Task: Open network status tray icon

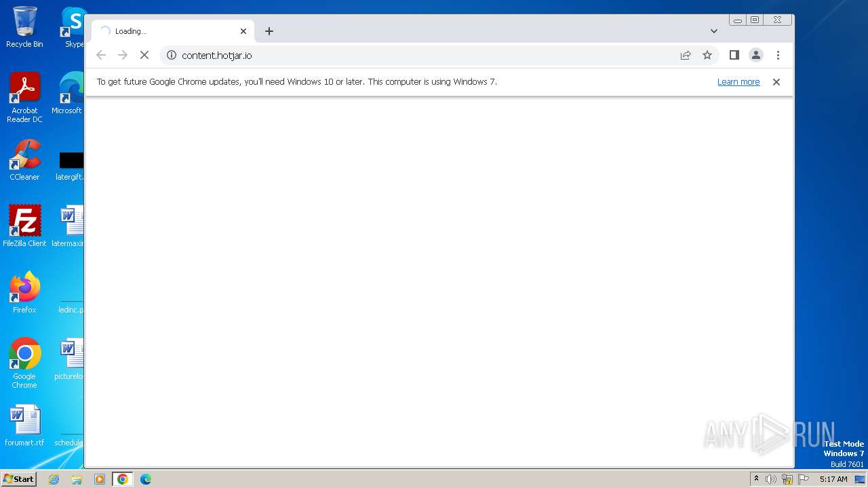Action: (x=787, y=479)
